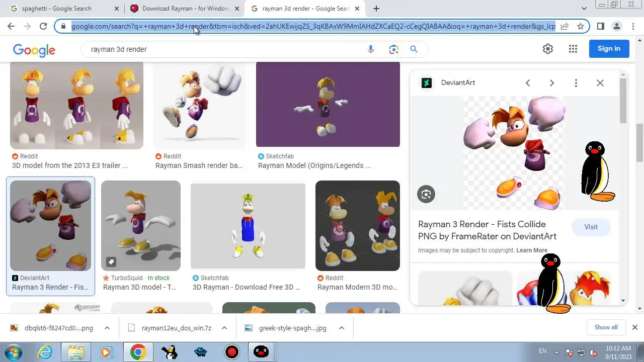Screen dimensions: 644x362
Task: Open the TurboSquid Rayman 3D model thumbnail
Action: 141,225
